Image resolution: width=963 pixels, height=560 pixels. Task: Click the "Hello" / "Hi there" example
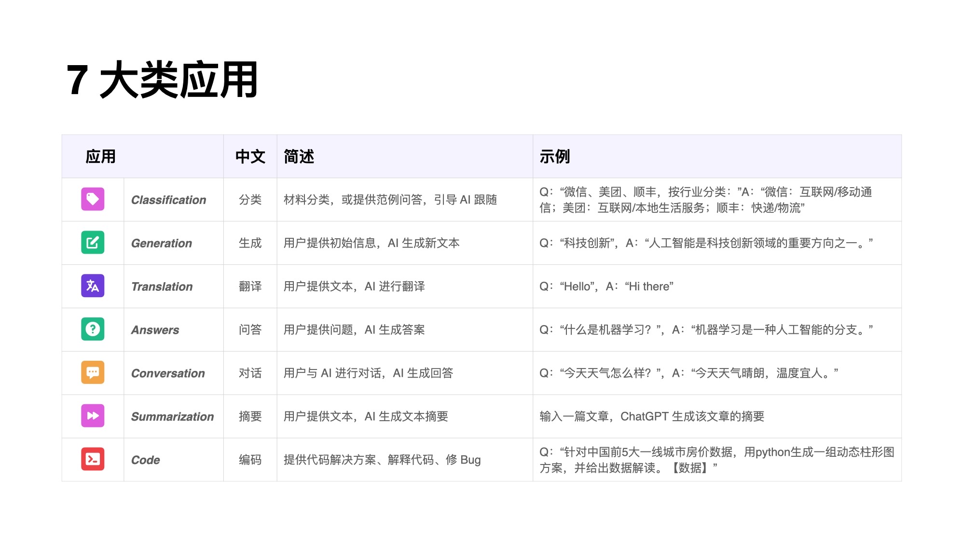[606, 287]
